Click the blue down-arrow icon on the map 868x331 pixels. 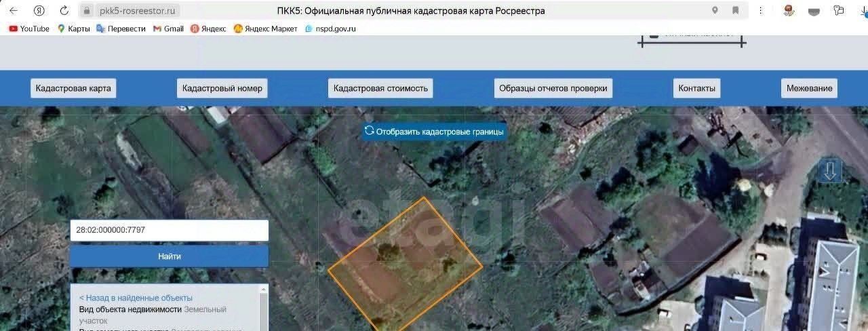tap(831, 171)
